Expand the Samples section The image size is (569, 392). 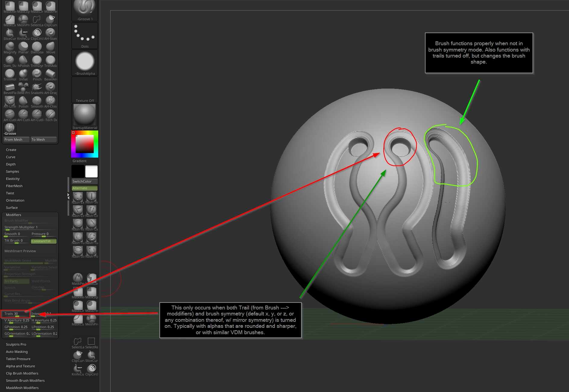[x=12, y=171]
